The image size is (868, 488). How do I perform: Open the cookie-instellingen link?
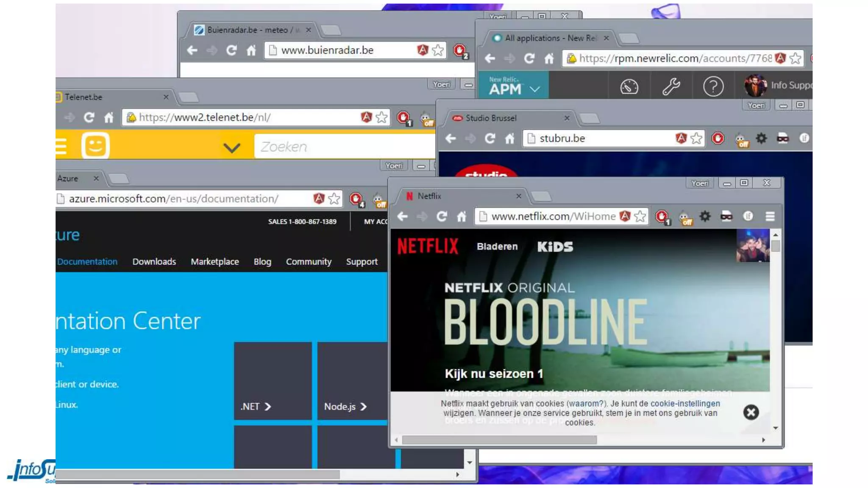coord(684,404)
